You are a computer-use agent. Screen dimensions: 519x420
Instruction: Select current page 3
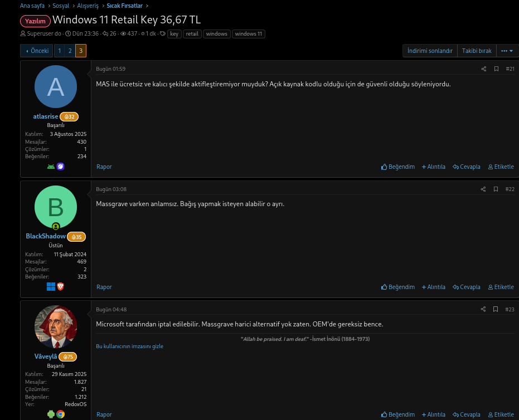point(81,51)
